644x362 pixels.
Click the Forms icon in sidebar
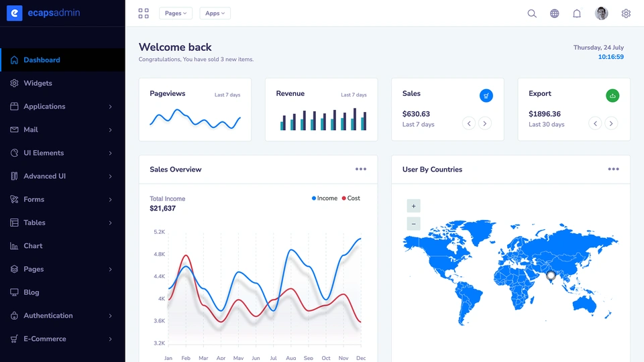click(x=14, y=200)
